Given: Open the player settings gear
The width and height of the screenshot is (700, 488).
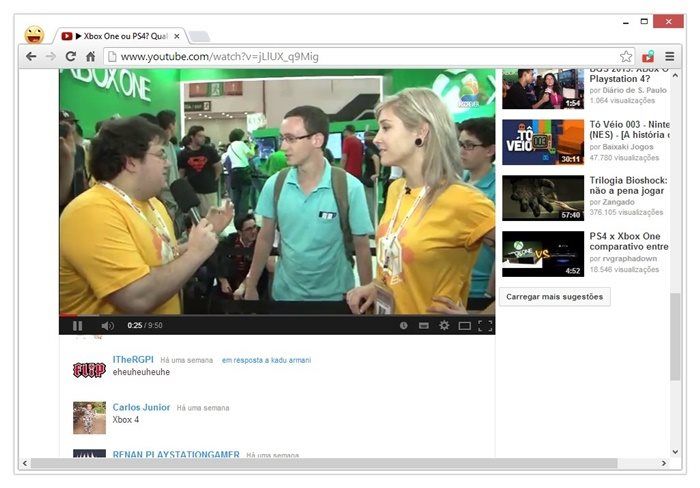Looking at the screenshot, I should click(444, 325).
